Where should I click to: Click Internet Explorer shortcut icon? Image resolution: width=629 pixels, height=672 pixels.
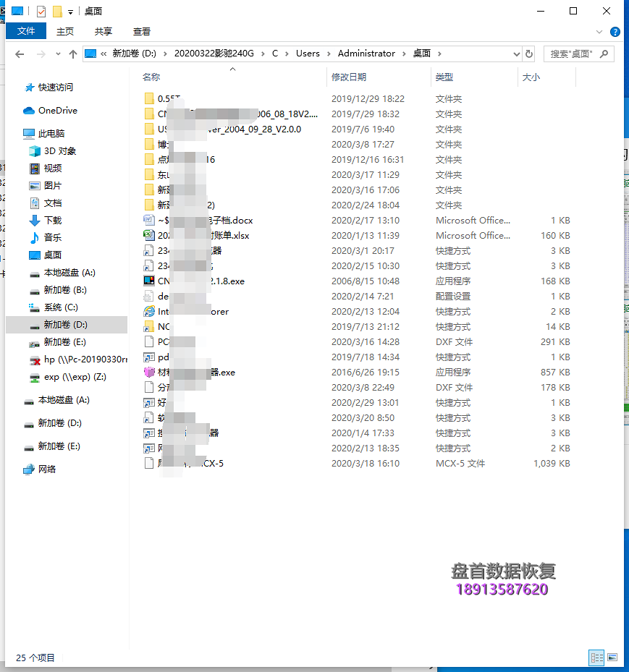(149, 312)
